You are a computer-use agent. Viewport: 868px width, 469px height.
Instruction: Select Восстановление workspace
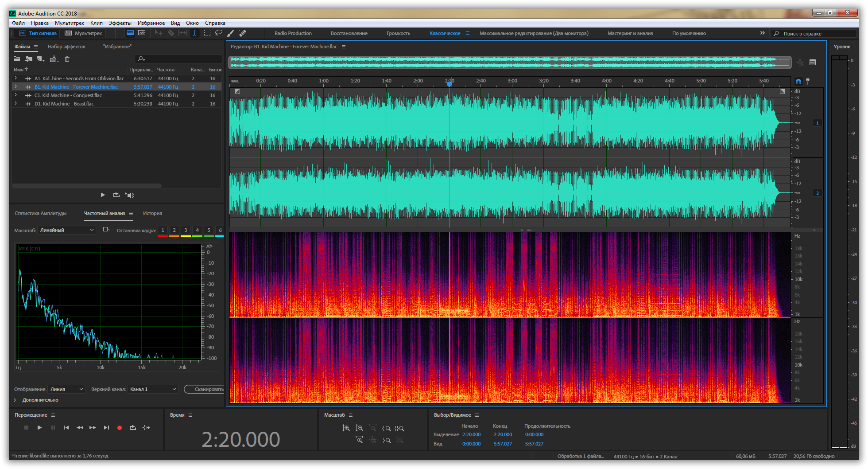click(349, 33)
